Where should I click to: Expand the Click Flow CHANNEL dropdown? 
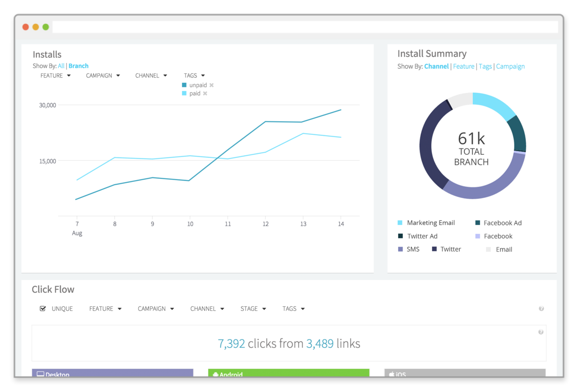[207, 309]
